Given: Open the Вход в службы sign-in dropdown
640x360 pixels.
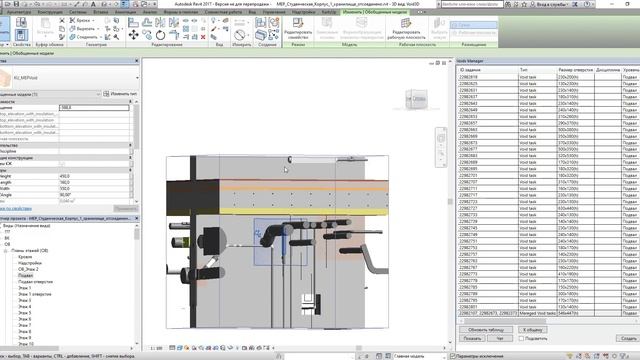Looking at the screenshot, I should pyautogui.click(x=552, y=4).
